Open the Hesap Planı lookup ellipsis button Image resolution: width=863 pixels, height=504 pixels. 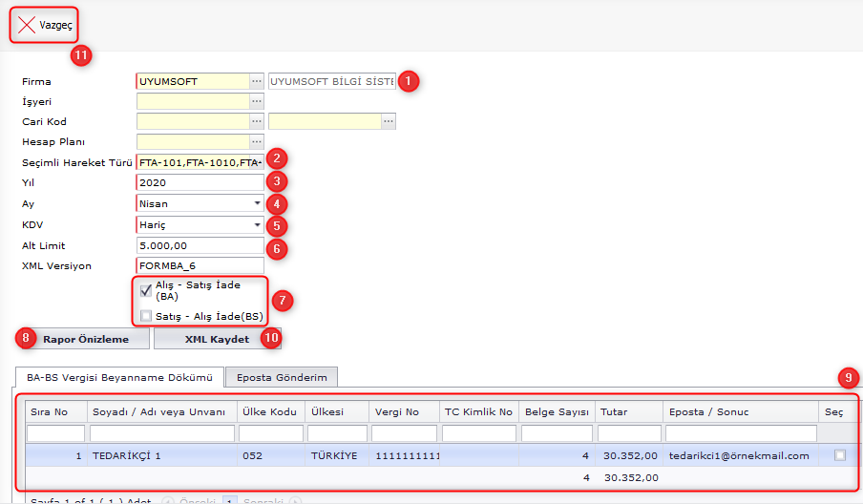[x=256, y=141]
